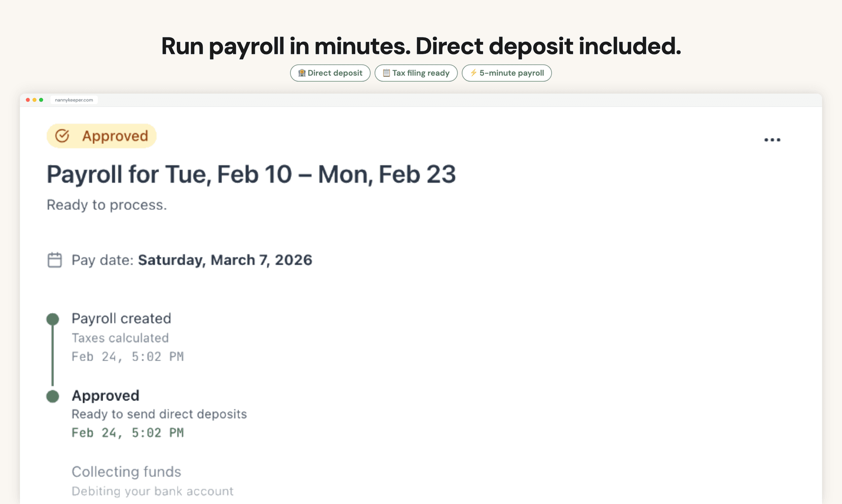
Task: Click the Payroll for Tue, Feb 10 heading
Action: point(251,174)
